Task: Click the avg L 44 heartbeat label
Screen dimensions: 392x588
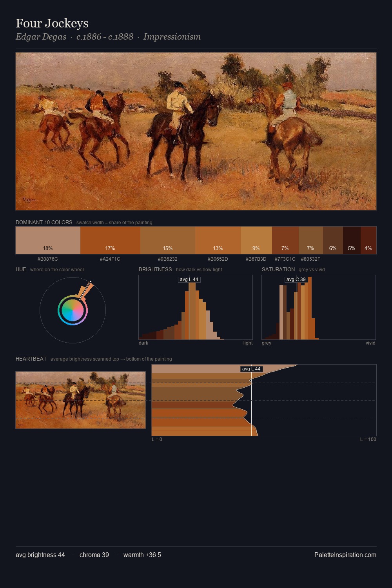Action: click(251, 369)
